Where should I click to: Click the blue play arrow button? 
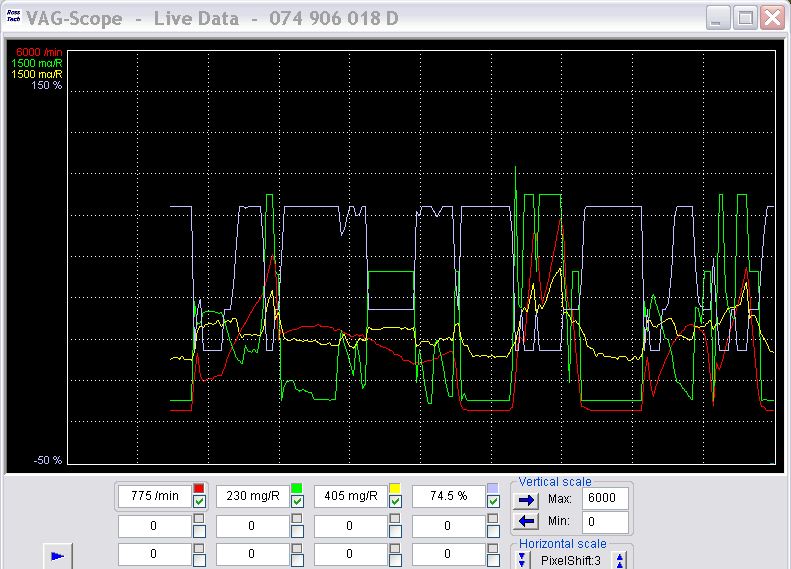pos(58,556)
